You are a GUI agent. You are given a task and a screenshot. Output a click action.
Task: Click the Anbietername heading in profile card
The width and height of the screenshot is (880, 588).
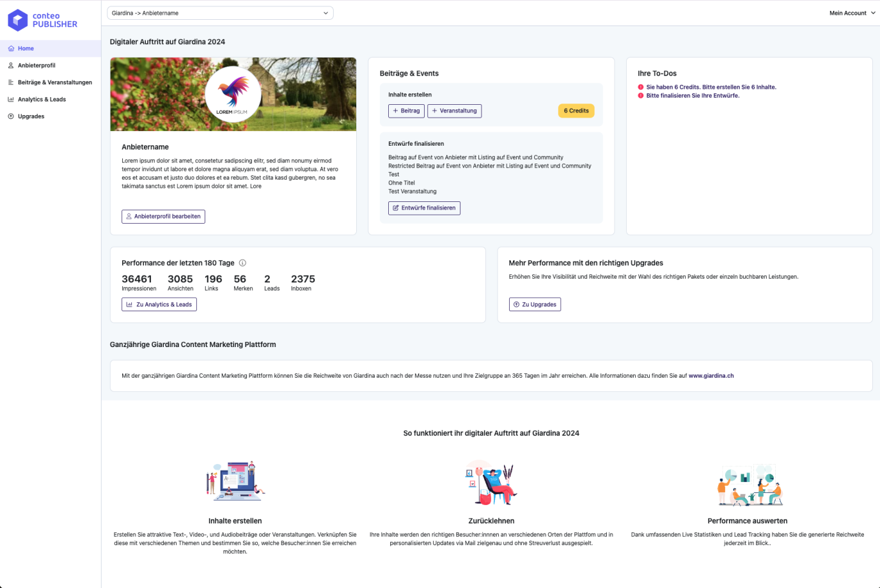coord(145,147)
